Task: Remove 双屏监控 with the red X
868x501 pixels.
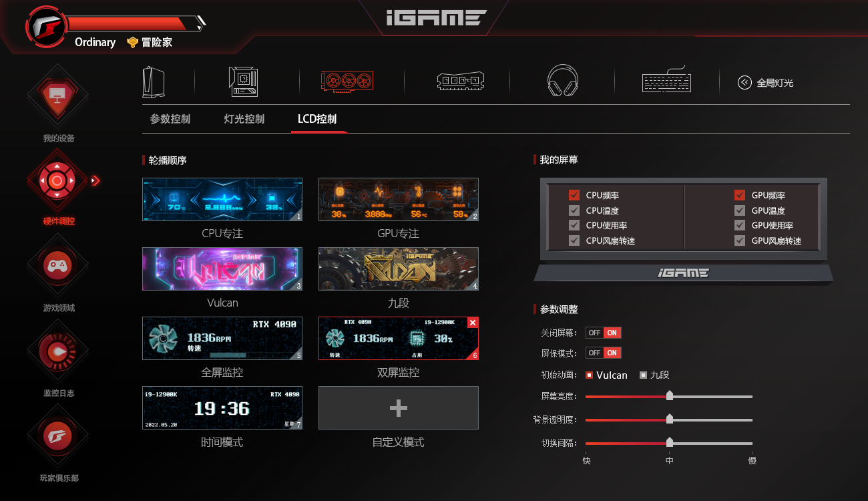Action: pos(473,323)
